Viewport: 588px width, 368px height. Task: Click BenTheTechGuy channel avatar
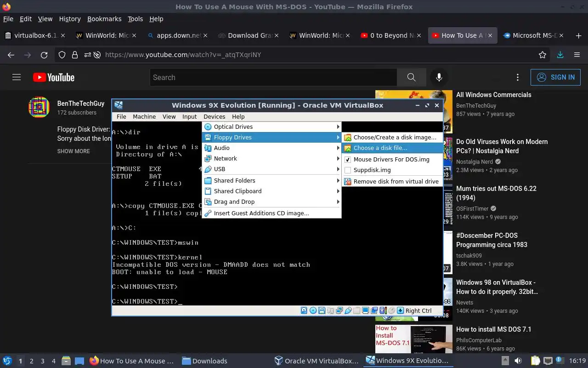(39, 107)
